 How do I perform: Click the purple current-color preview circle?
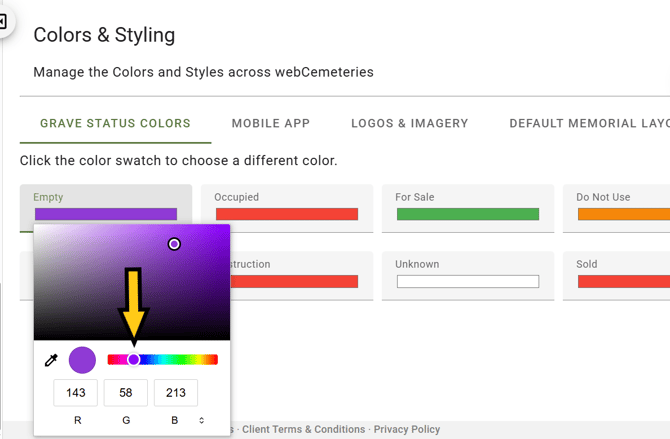(82, 360)
